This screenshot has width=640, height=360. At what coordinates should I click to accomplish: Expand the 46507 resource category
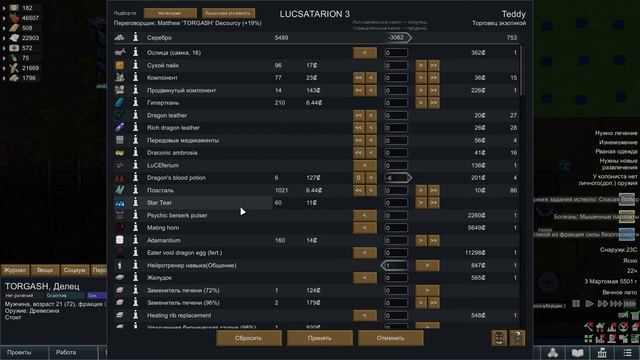coord(4,18)
